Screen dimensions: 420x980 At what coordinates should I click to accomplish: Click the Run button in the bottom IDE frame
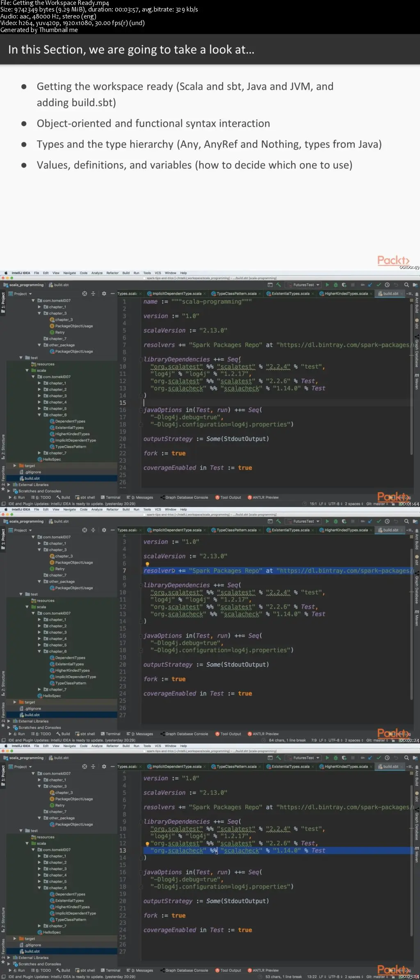327,757
